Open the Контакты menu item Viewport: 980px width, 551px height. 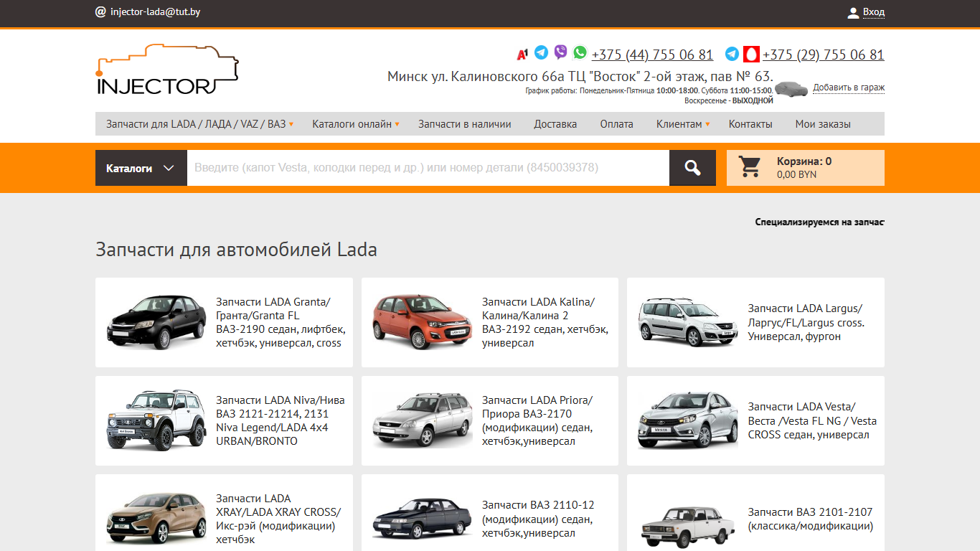[x=750, y=124]
